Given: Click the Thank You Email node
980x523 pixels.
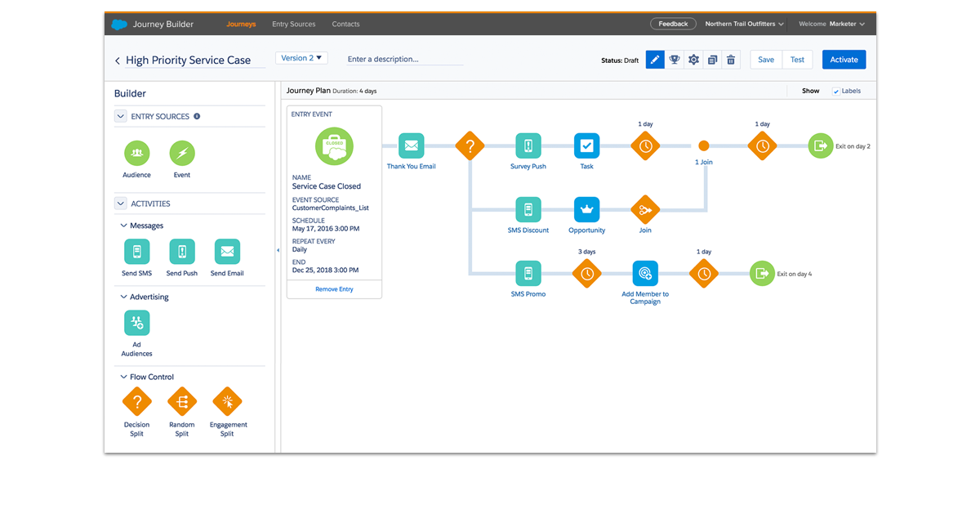Looking at the screenshot, I should pyautogui.click(x=411, y=146).
